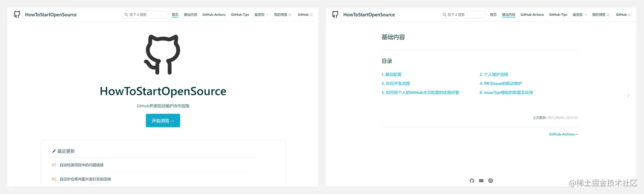The height and width of the screenshot is (194, 644).
Task: Click the GitHub cat logo in the right page navbar
Action: point(335,14)
